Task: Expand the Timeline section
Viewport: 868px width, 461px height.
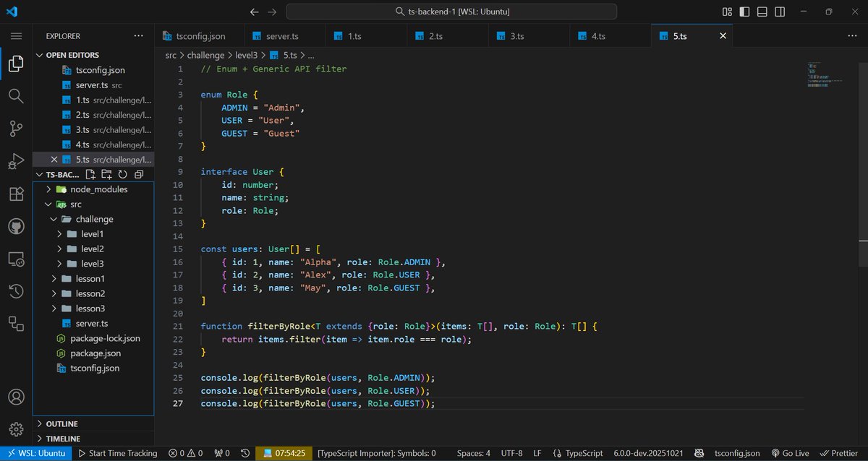Action: [93, 439]
